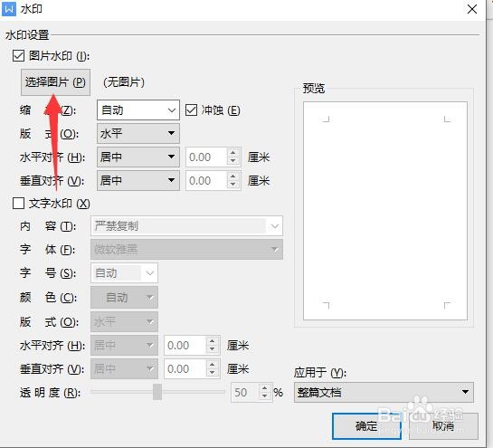The width and height of the screenshot is (493, 448).
Task: Open the 缩放 自动 dropdown
Action: (x=138, y=110)
